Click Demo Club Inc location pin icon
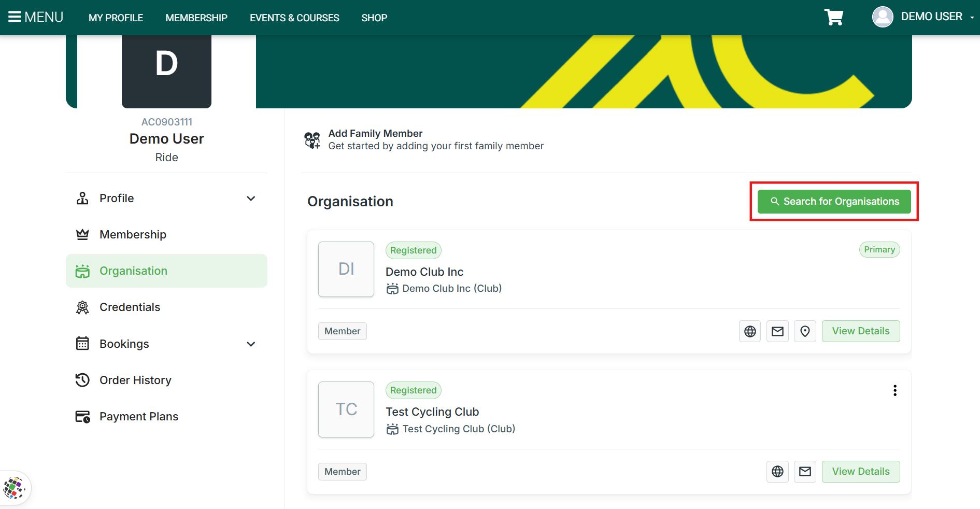Screen dimensions: 980x509 (805, 331)
